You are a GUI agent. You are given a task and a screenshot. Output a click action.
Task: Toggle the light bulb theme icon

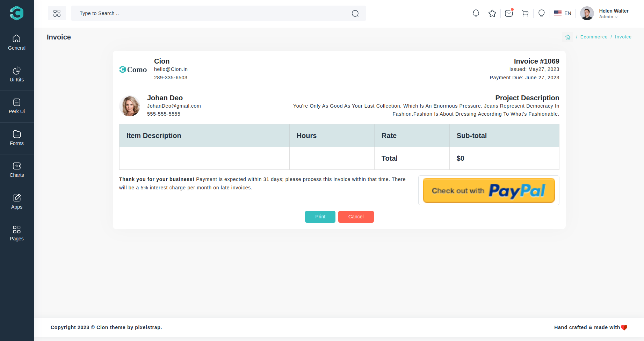coord(542,13)
